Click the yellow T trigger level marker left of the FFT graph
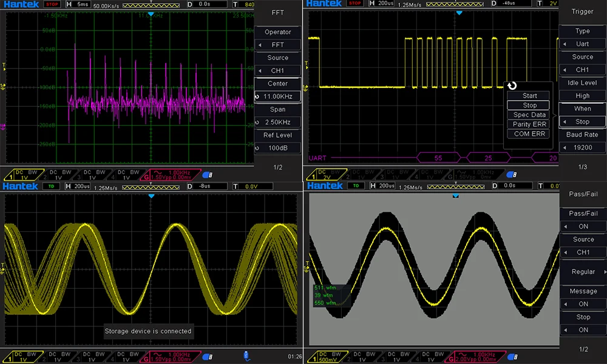 (x=4, y=67)
